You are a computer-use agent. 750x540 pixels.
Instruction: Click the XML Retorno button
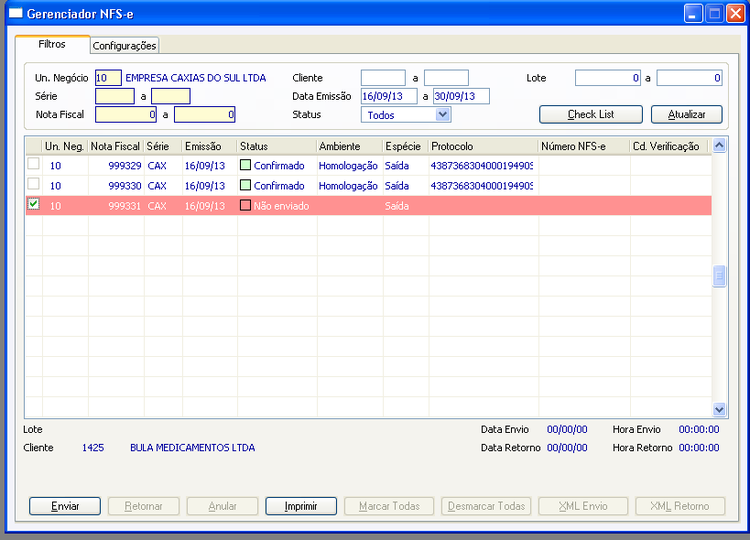point(680,506)
